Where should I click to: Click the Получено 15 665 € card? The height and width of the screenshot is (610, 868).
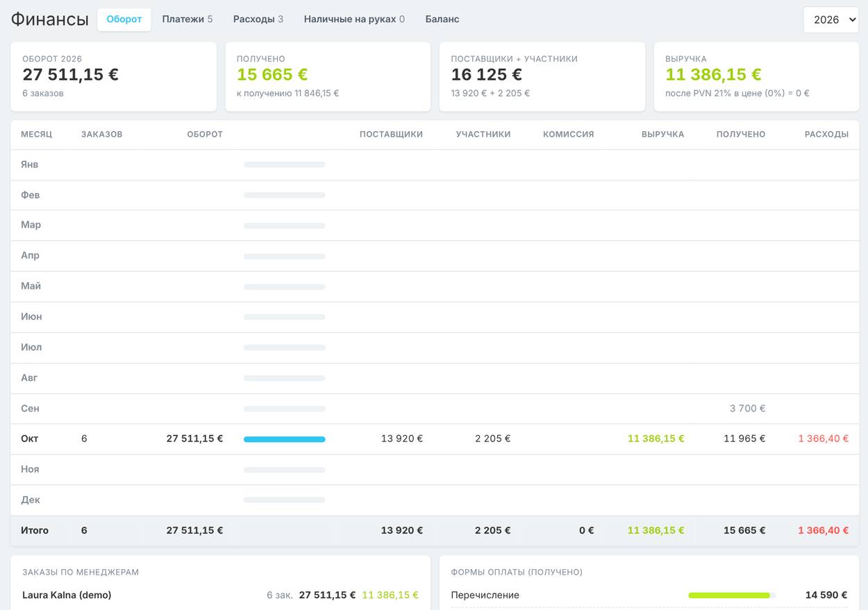(x=328, y=76)
